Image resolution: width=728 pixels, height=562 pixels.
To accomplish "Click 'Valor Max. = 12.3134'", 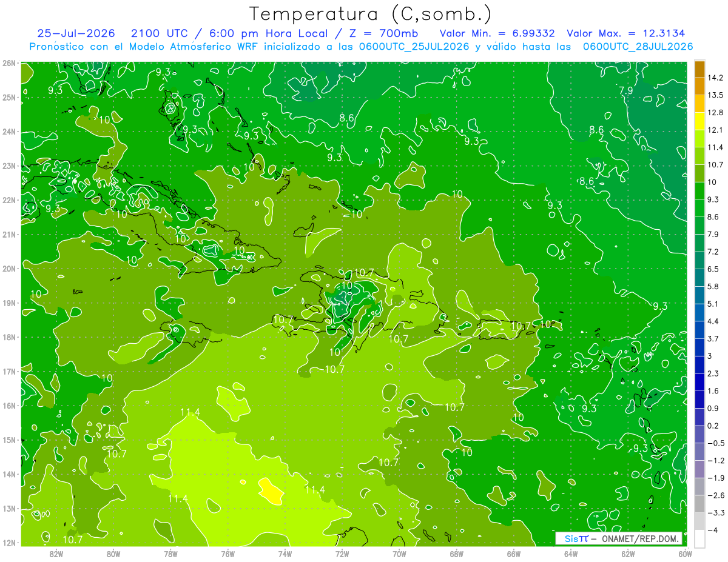I will [626, 33].
